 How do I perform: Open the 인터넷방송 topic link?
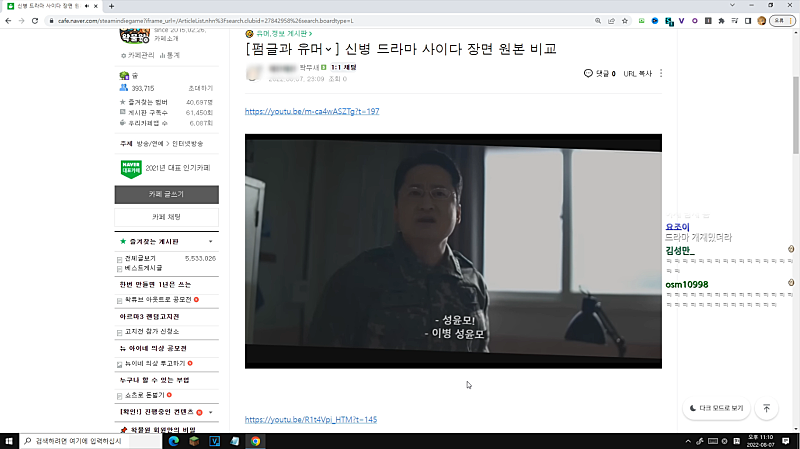187,144
